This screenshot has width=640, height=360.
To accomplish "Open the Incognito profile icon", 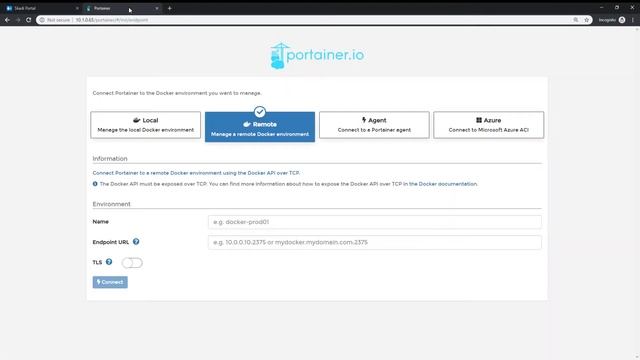I will pos(622,20).
